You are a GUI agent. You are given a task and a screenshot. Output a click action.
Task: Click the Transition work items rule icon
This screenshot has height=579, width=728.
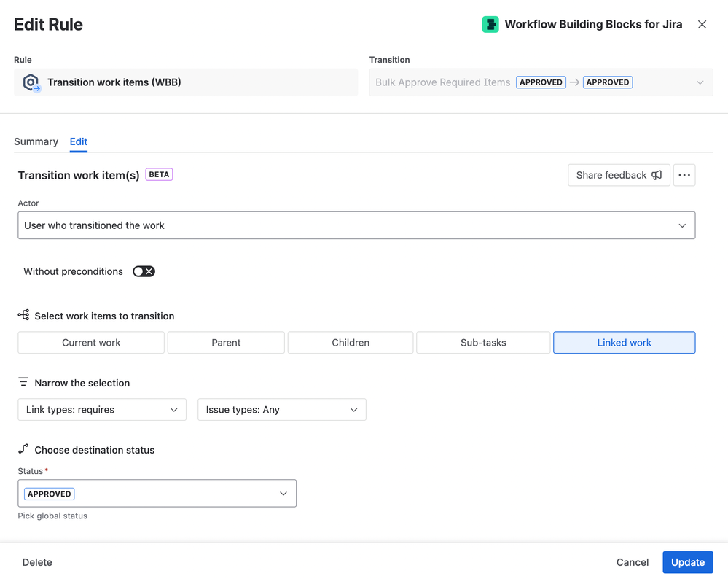[x=31, y=82]
